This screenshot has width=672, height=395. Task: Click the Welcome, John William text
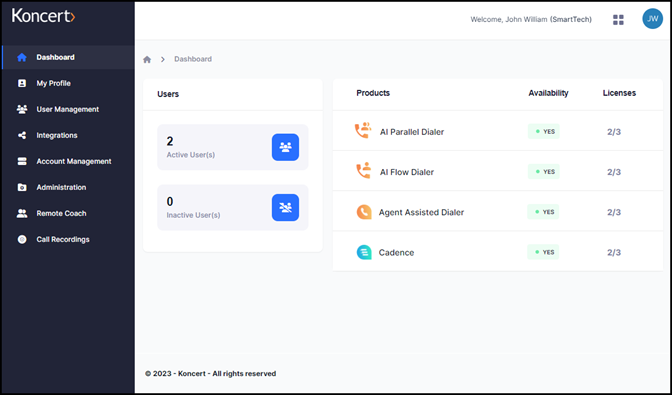(531, 19)
